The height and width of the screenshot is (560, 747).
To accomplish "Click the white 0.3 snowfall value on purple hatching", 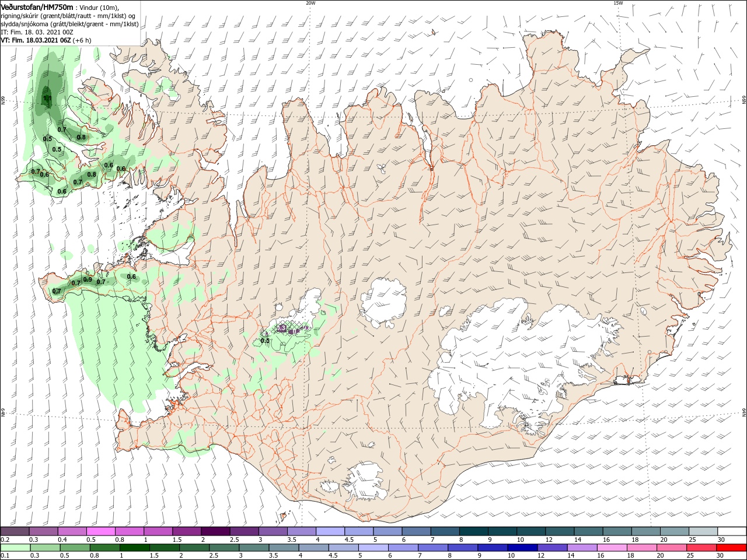I will 281,329.
